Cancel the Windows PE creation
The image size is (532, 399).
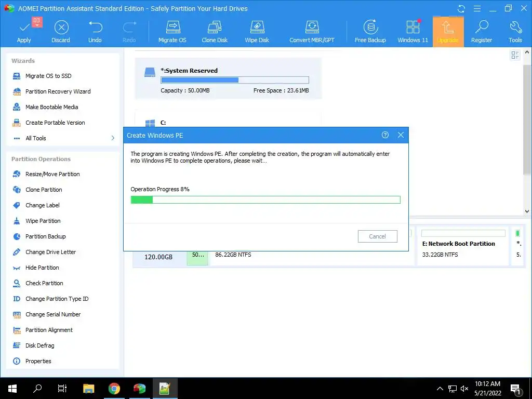point(377,236)
